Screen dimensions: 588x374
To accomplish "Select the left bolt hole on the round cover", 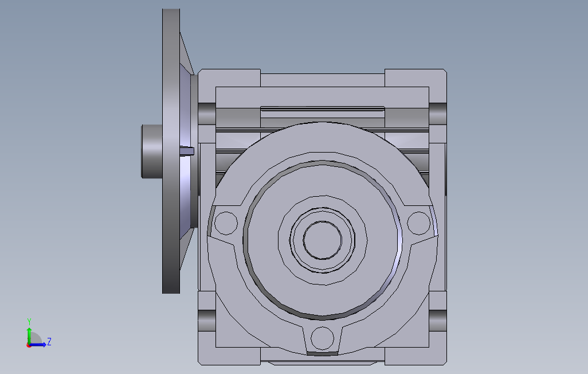I will (x=226, y=223).
